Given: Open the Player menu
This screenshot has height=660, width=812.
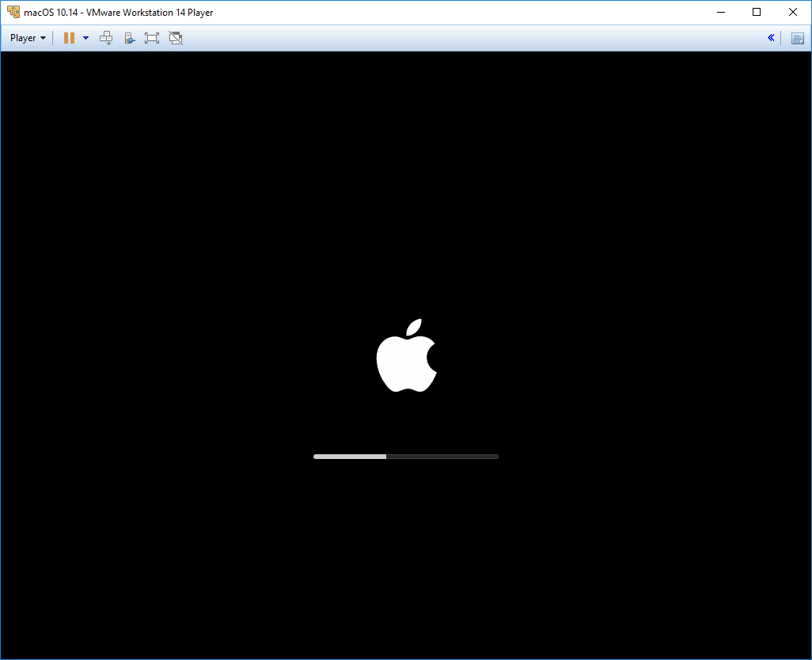Looking at the screenshot, I should 28,38.
